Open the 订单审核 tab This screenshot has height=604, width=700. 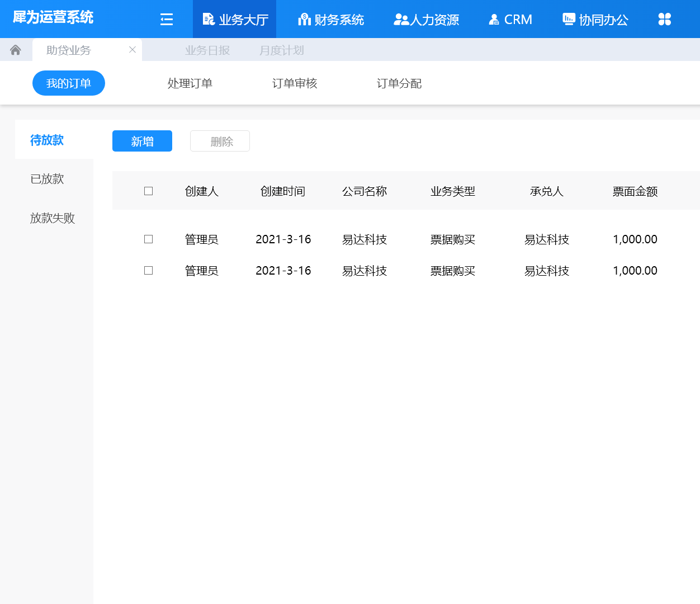coord(294,83)
